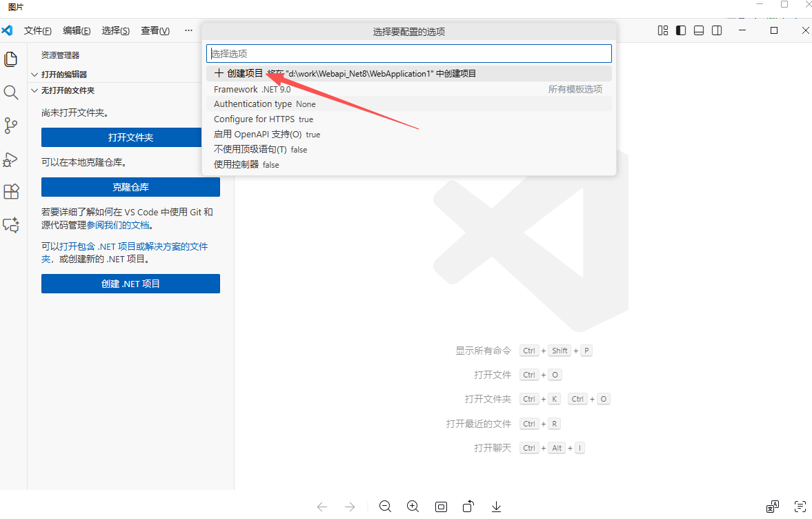
Task: Toggle 使用控制器 option
Action: tap(409, 165)
